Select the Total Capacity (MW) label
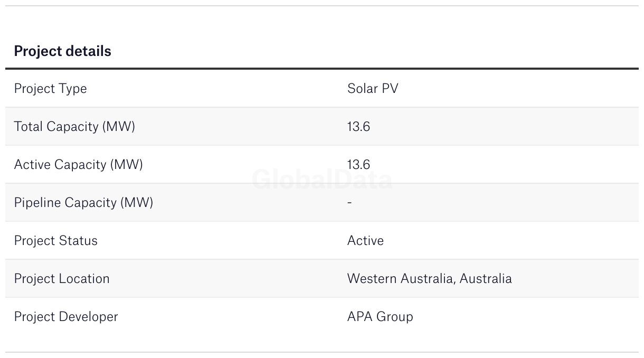Screen dimensions: 644x358 tap(74, 126)
